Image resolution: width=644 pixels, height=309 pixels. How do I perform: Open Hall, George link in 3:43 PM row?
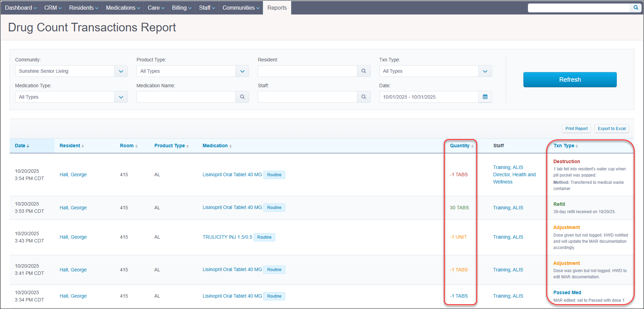pyautogui.click(x=73, y=237)
